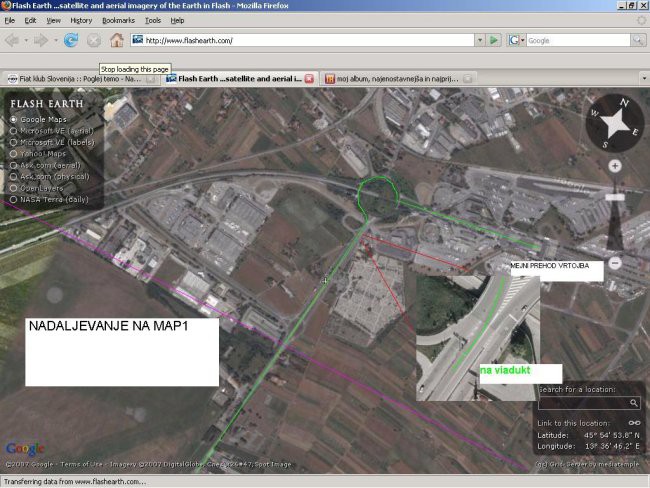
Task: Click the zoom slider handle on map
Action: click(x=615, y=197)
